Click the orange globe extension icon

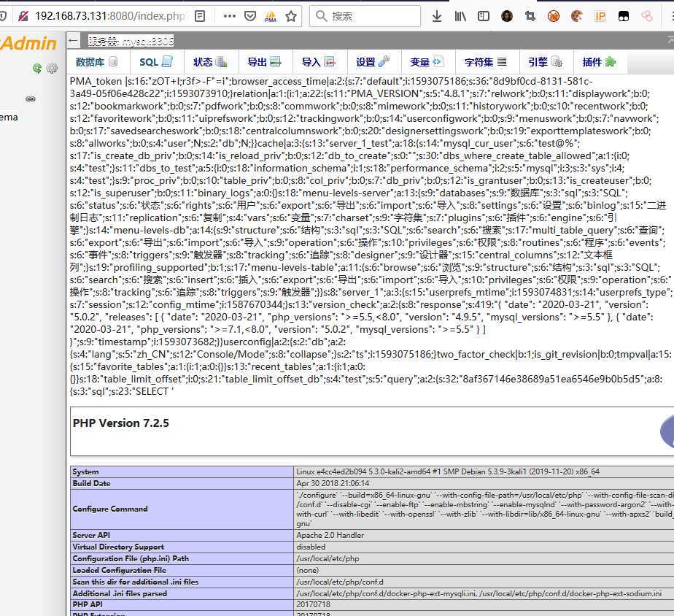[554, 16]
